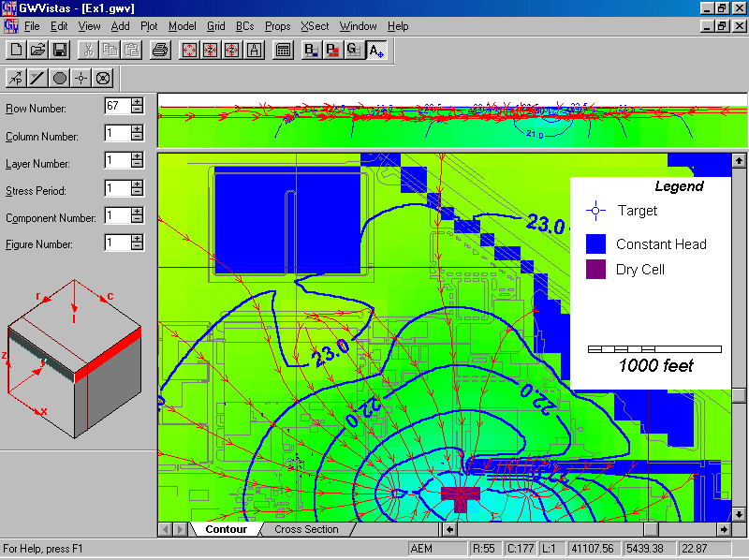
Task: Click the Layer Number input field
Action: click(118, 160)
